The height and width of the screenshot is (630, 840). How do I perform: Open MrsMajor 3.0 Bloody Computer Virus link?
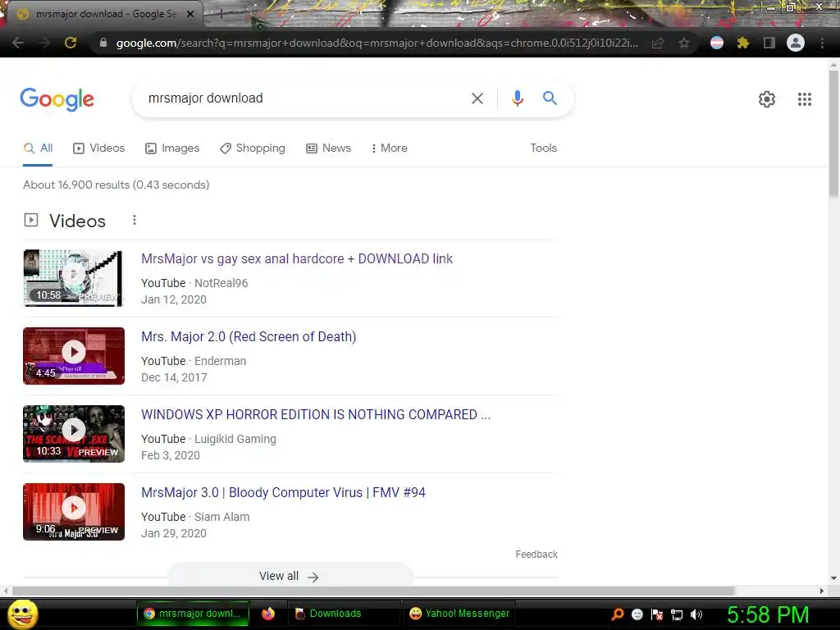coord(283,492)
